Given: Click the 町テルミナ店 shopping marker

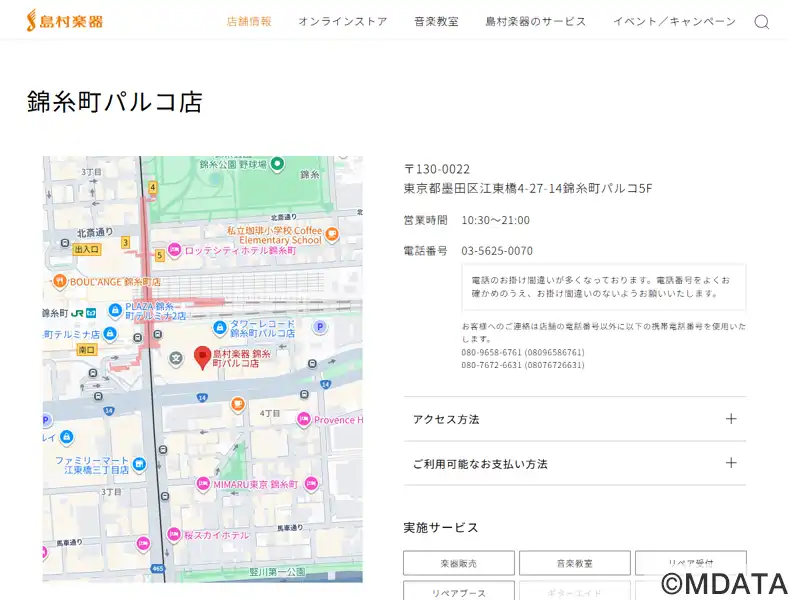Looking at the screenshot, I should [110, 334].
